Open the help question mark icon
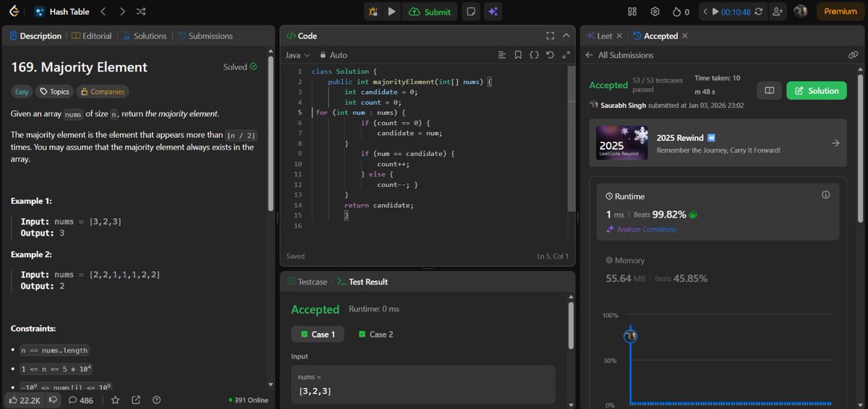 pos(156,400)
